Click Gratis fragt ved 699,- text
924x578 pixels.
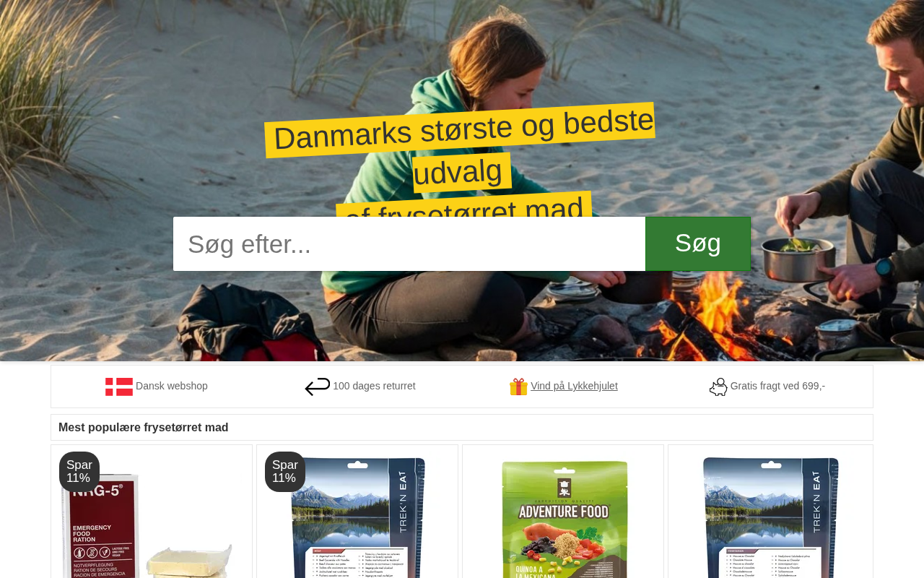pos(777,386)
